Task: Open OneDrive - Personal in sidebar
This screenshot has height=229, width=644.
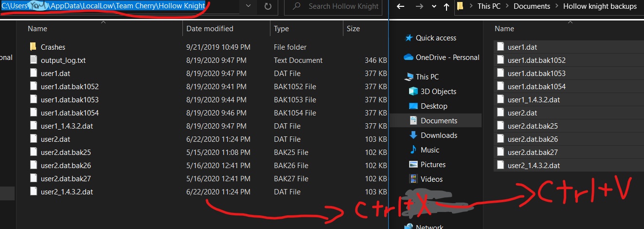Action: pos(447,57)
